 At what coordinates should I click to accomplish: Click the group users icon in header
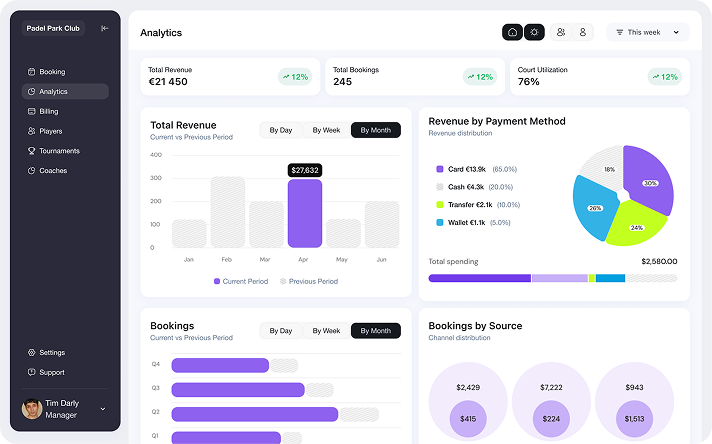point(561,32)
